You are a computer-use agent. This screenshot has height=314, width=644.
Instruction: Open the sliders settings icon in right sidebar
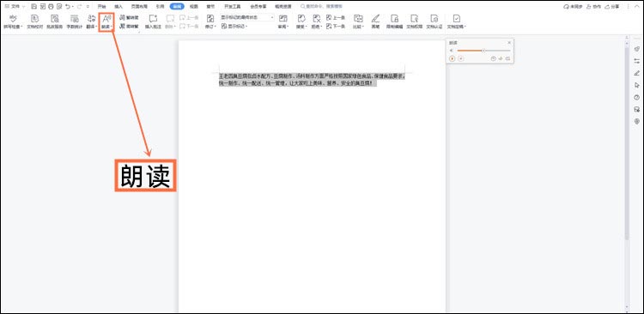point(637,61)
